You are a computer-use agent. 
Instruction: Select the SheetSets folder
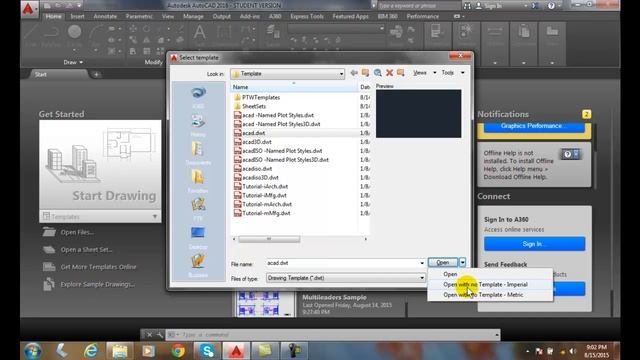click(x=254, y=106)
